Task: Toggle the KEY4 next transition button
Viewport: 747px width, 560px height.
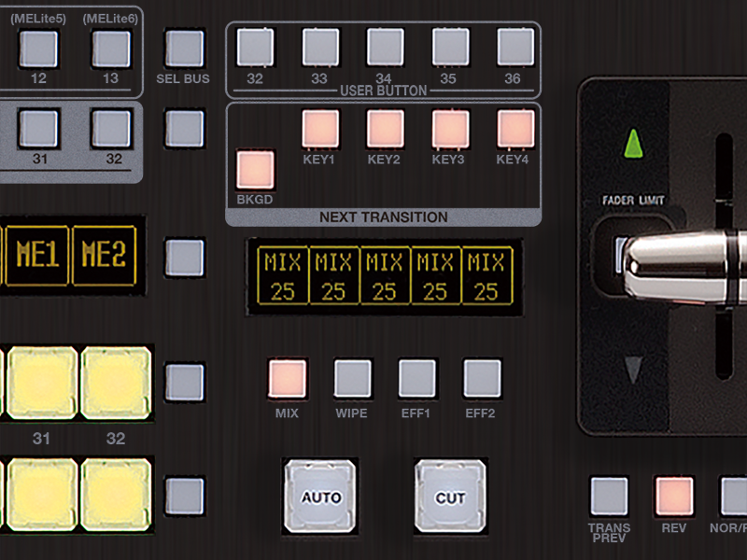Action: click(514, 130)
